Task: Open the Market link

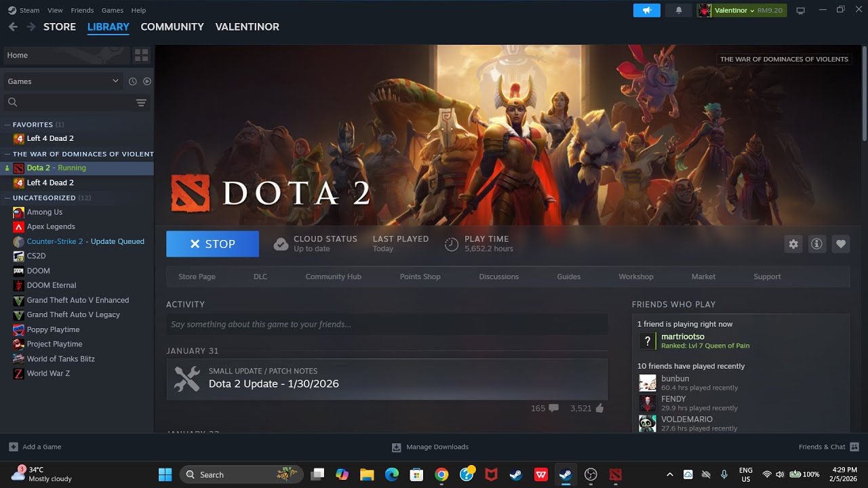Action: coord(703,277)
